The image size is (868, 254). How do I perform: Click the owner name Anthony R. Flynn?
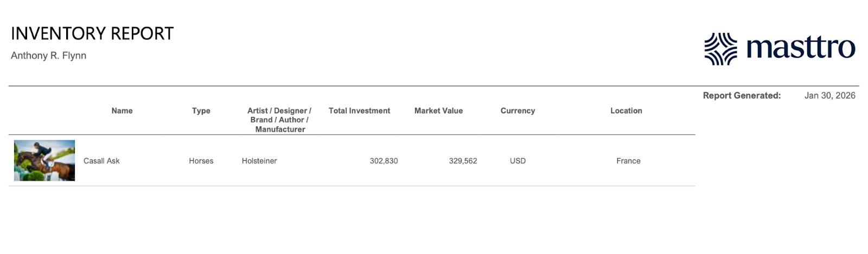point(48,56)
